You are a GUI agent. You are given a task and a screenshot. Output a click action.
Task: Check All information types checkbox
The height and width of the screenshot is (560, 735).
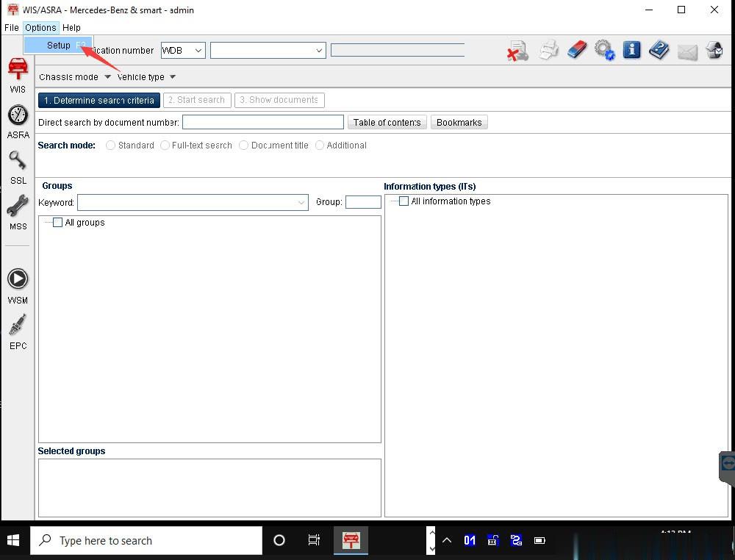click(x=404, y=201)
